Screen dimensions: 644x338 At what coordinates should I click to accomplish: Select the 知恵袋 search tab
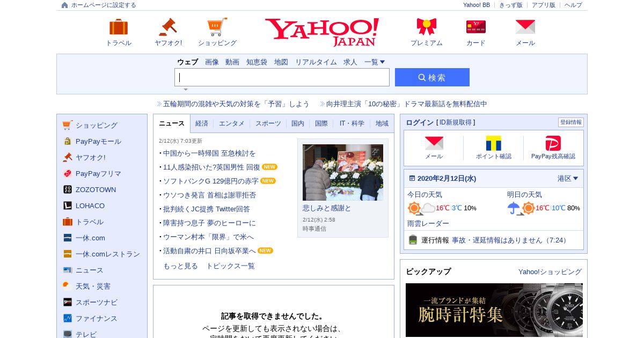[257, 62]
